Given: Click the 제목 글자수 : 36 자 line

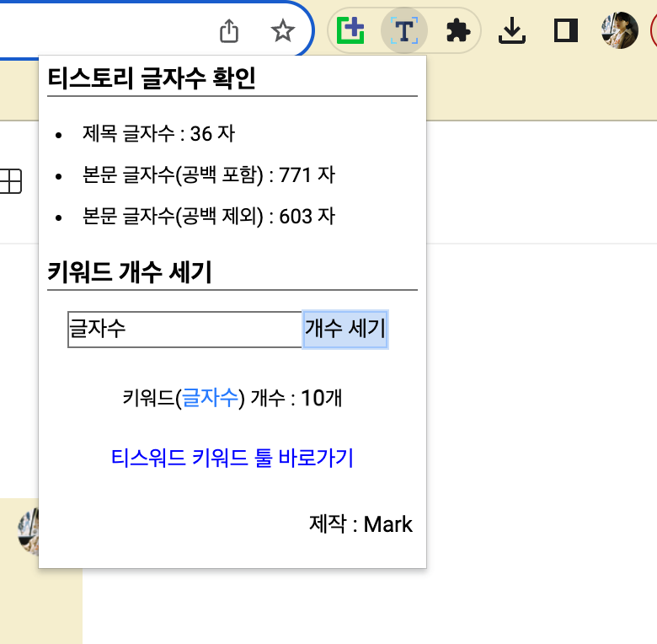Looking at the screenshot, I should pos(158,134).
